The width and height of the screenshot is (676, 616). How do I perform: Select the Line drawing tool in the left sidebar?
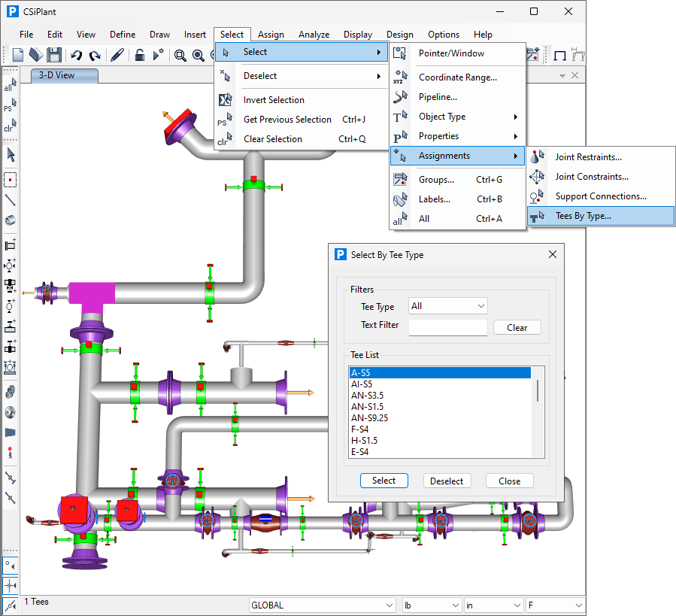10,196
